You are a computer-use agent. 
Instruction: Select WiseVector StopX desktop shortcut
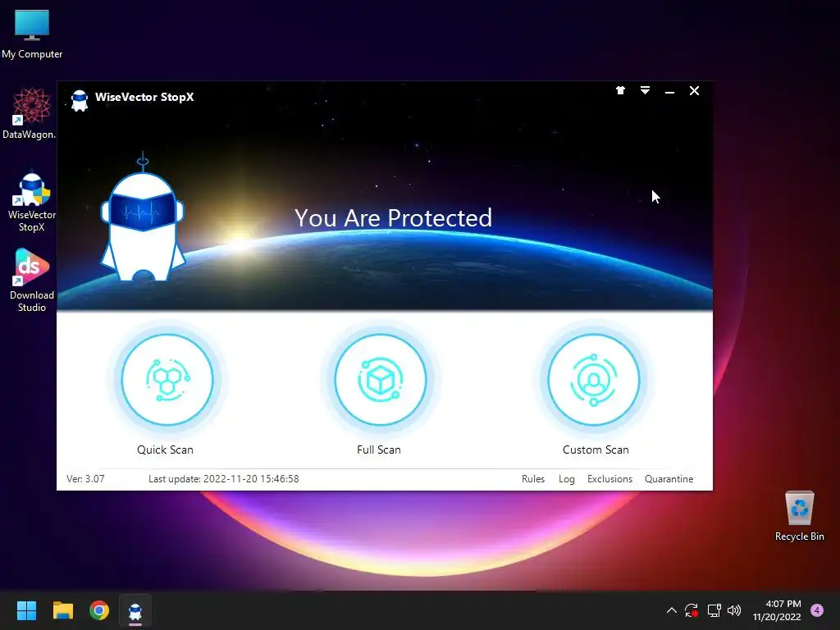[x=32, y=203]
